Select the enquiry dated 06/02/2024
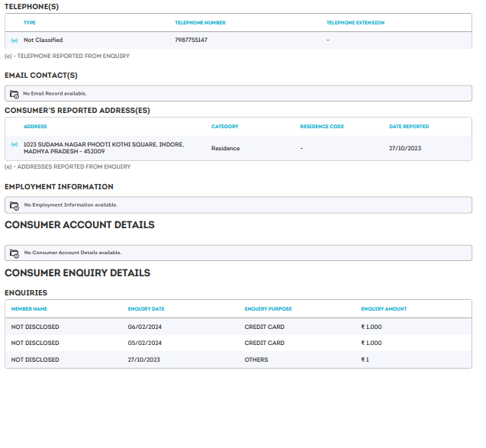 pyautogui.click(x=144, y=327)
